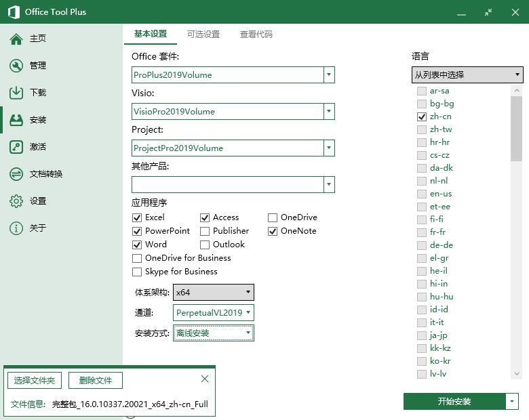The height and width of the screenshot is (420, 529).
Task: Check the ja-jp language
Action: [x=422, y=335]
